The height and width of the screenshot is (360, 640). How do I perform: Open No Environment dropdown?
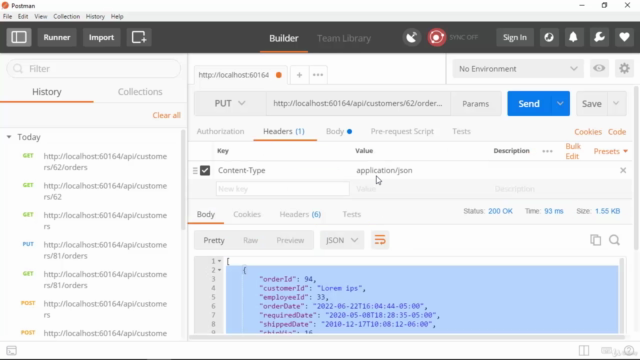pyautogui.click(x=518, y=69)
